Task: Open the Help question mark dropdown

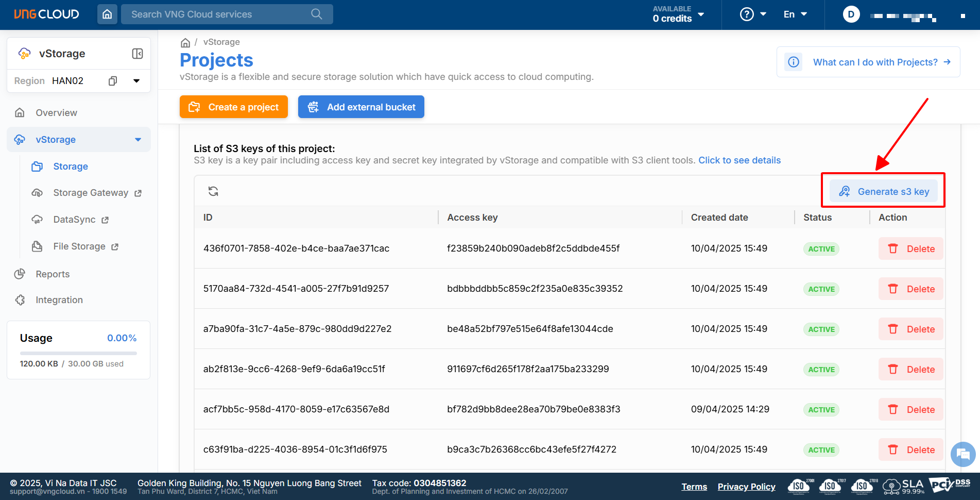Action: (752, 14)
